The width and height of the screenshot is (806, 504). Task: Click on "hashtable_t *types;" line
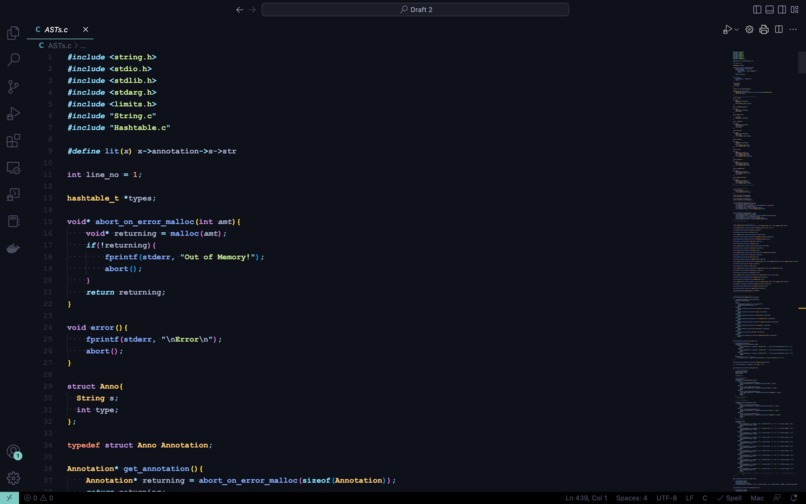click(x=111, y=198)
